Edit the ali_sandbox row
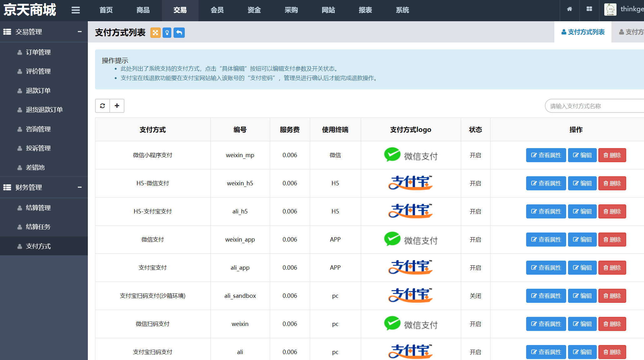 point(582,296)
